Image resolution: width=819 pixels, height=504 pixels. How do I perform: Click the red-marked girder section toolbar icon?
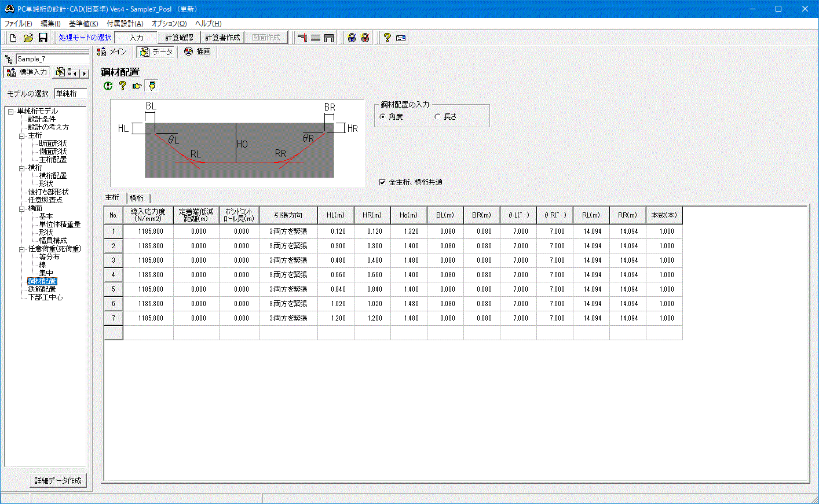[x=302, y=38]
